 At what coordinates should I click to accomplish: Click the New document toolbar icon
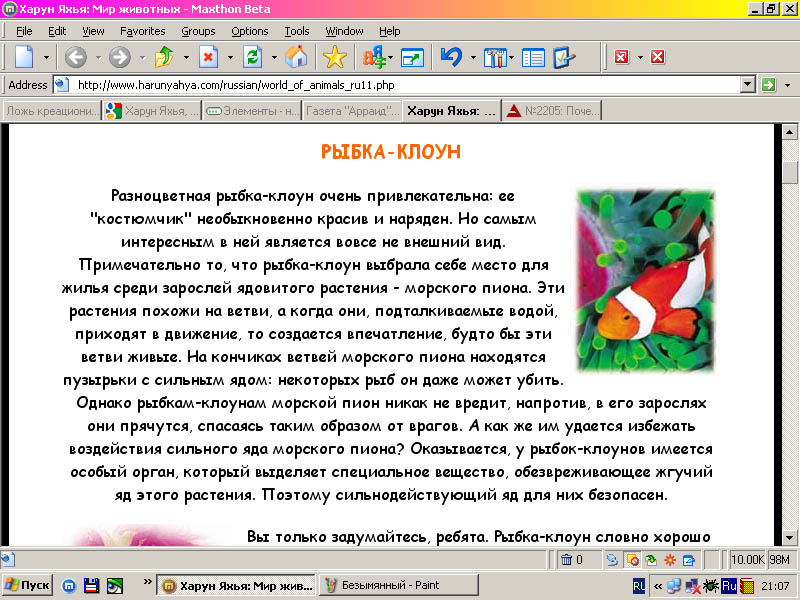(x=24, y=57)
